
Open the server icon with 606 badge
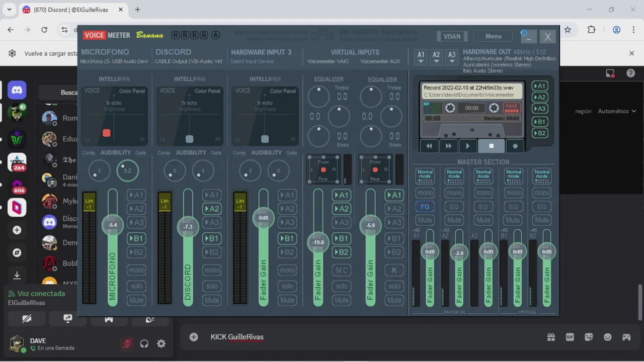pyautogui.click(x=17, y=185)
